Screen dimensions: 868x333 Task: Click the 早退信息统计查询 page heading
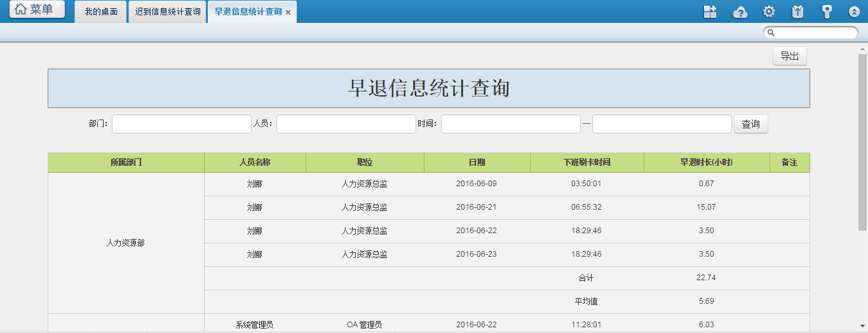429,88
